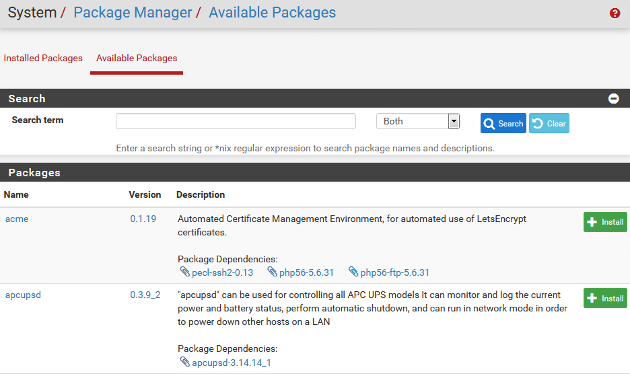
Task: Collapse the Search panel with minus icon
Action: pos(613,98)
